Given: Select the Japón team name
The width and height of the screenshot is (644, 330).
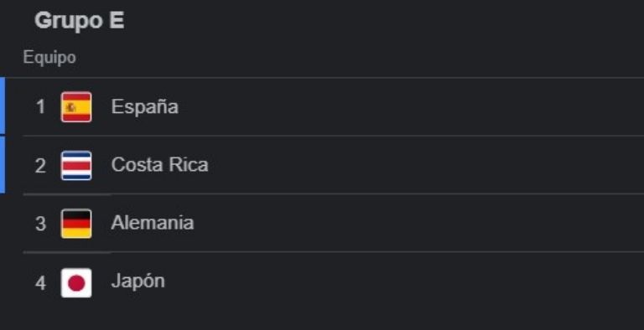Looking at the screenshot, I should 138,281.
